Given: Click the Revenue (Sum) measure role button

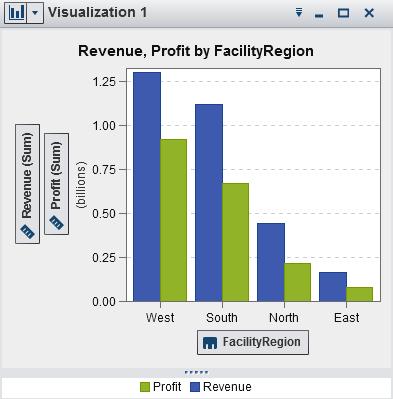Looking at the screenshot, I should coord(27,184).
